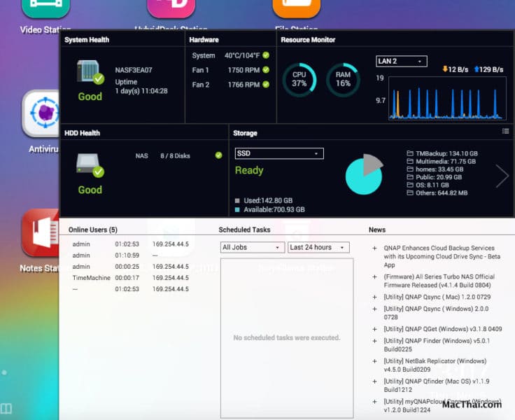This screenshot has width=515, height=420.
Task: Click the Others folder icon
Action: click(410, 192)
